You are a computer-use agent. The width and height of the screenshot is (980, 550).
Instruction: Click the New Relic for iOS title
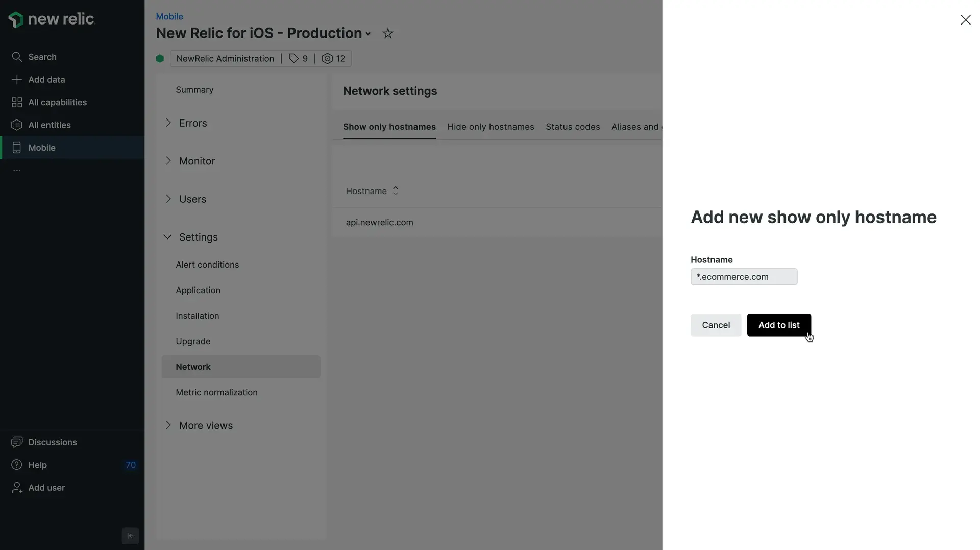pos(259,33)
